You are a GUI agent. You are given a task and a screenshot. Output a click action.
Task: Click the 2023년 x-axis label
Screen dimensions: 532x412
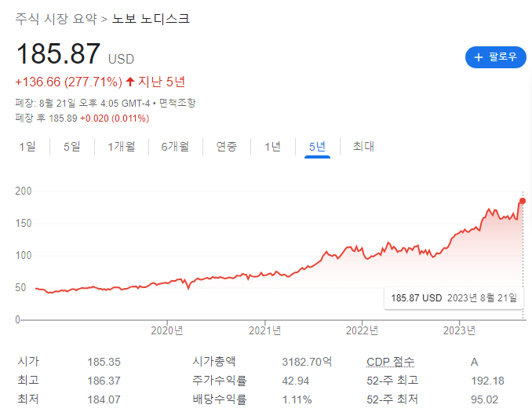point(459,330)
